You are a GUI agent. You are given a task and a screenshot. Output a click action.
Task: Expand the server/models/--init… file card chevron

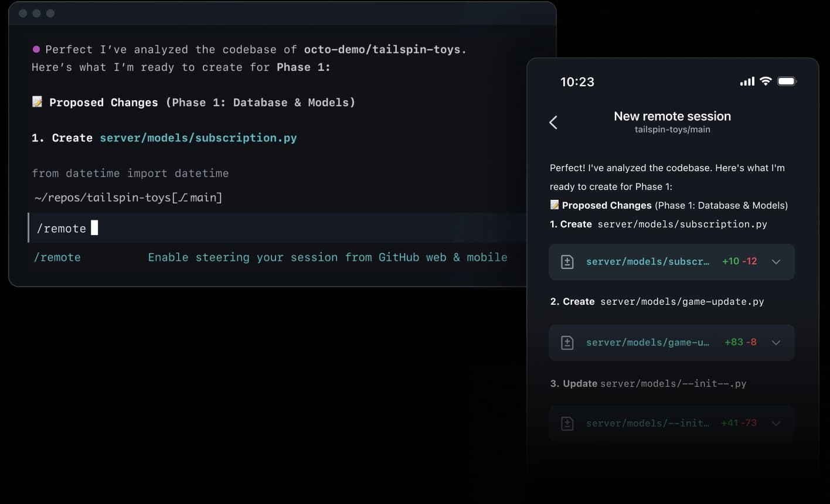[776, 424]
